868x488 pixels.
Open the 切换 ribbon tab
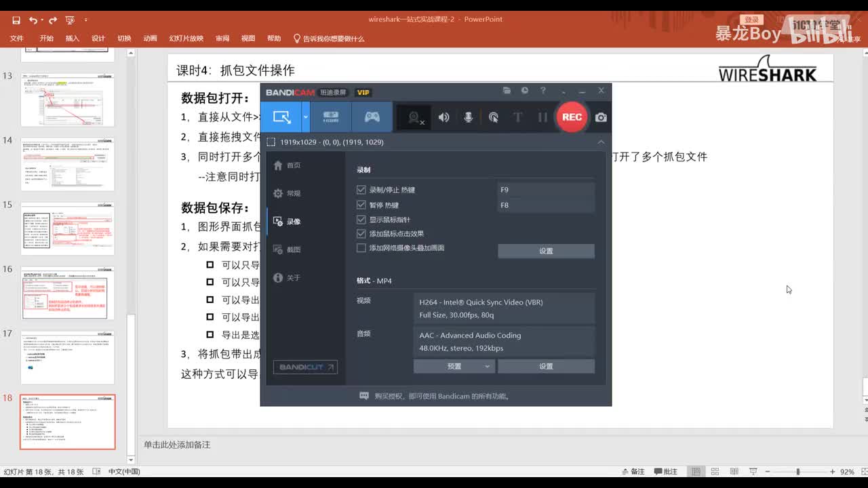124,39
